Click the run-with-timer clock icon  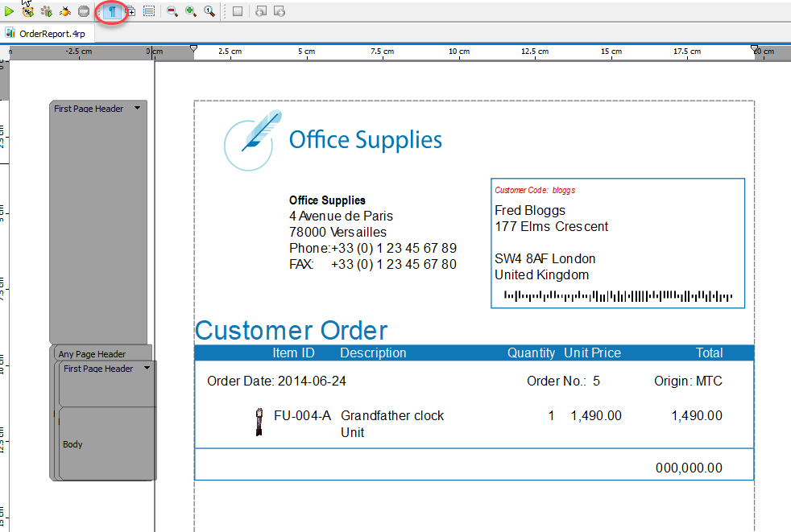27,10
